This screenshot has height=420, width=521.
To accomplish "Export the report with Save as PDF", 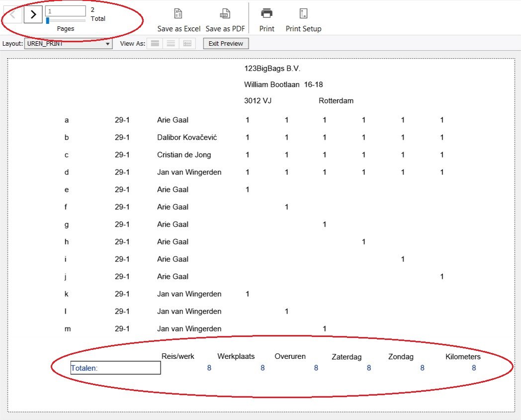I will pos(225,14).
